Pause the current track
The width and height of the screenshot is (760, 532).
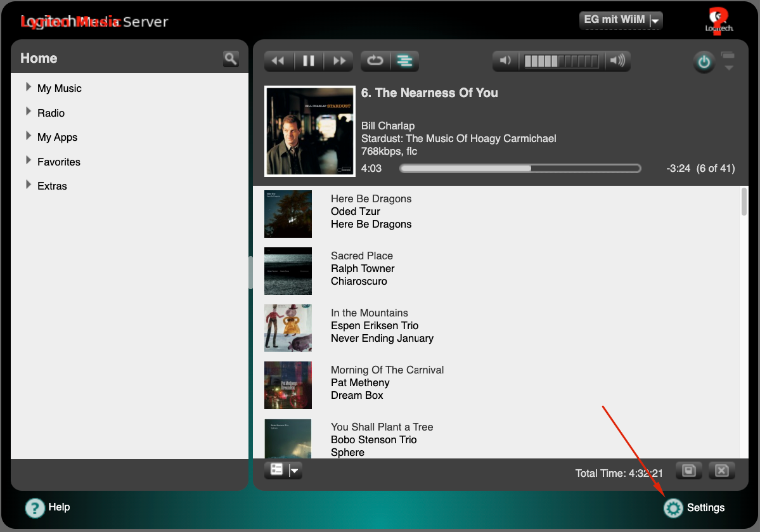(x=309, y=61)
